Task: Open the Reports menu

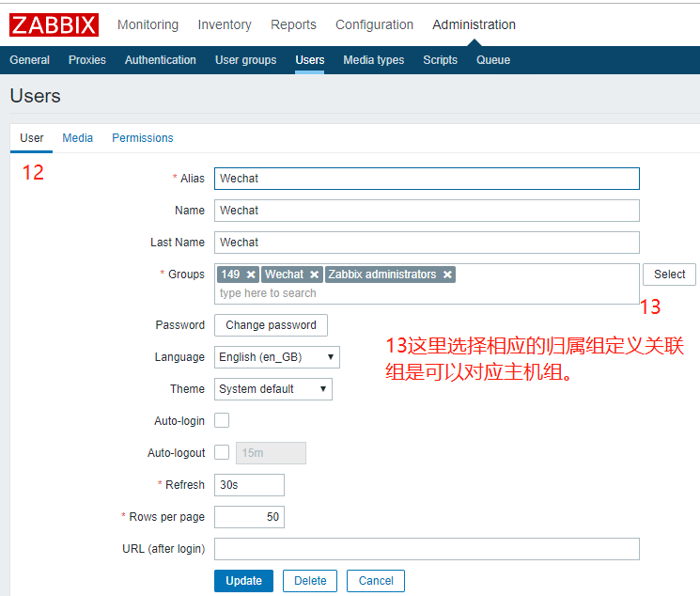Action: [293, 24]
